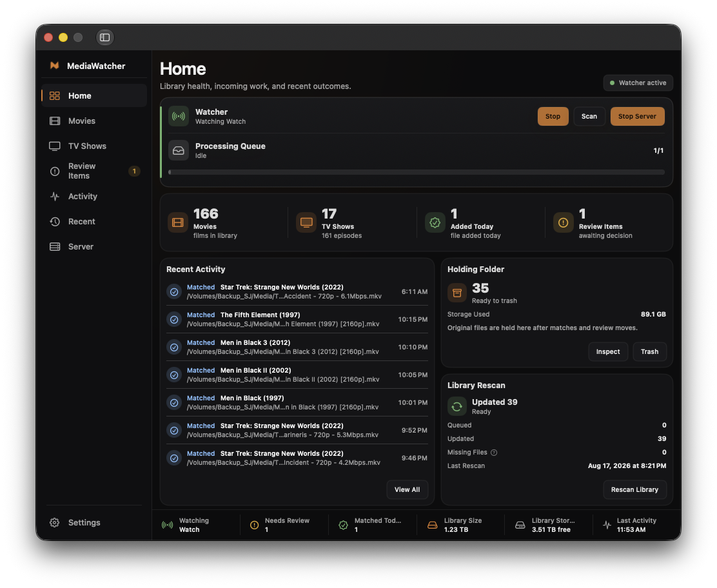The height and width of the screenshot is (588, 717).
Task: Select the Star Trek row at 6:11 AM
Action: pos(297,291)
